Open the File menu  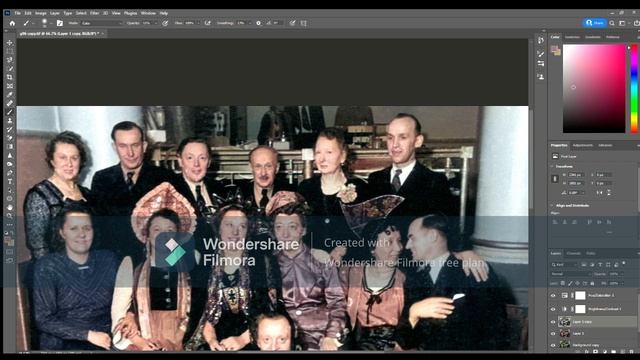tap(18, 13)
